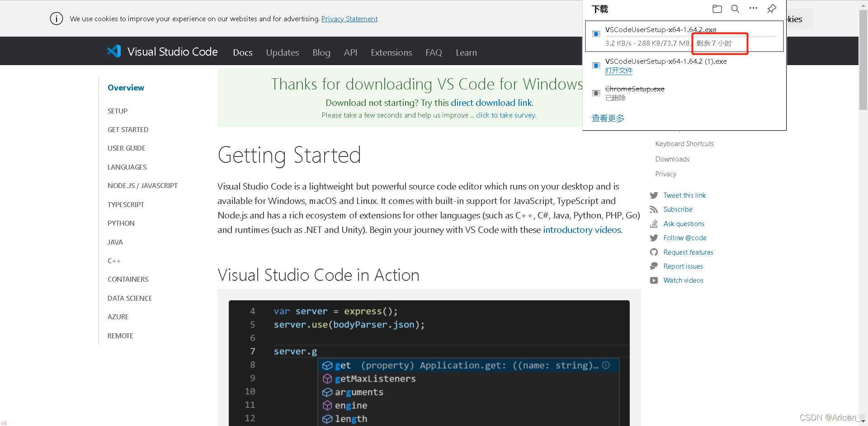Open more options ellipsis in download panel
The image size is (868, 426).
[x=753, y=8]
